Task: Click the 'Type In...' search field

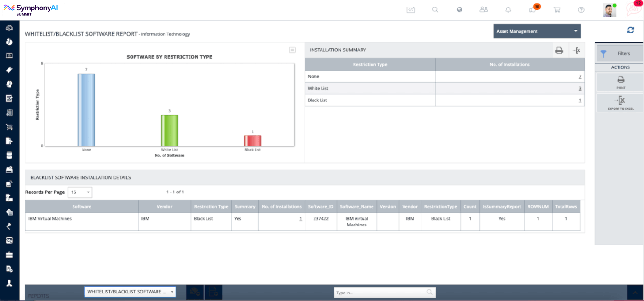Action: (384, 293)
